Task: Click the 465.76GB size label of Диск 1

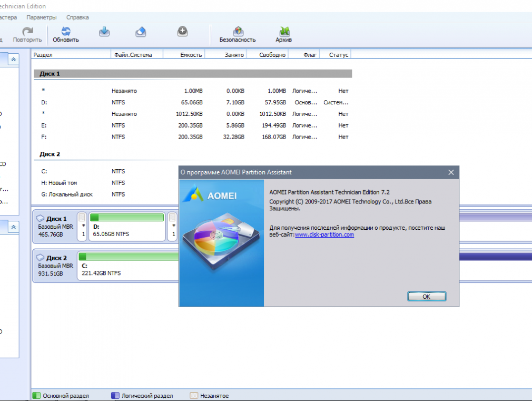Action: click(x=51, y=234)
